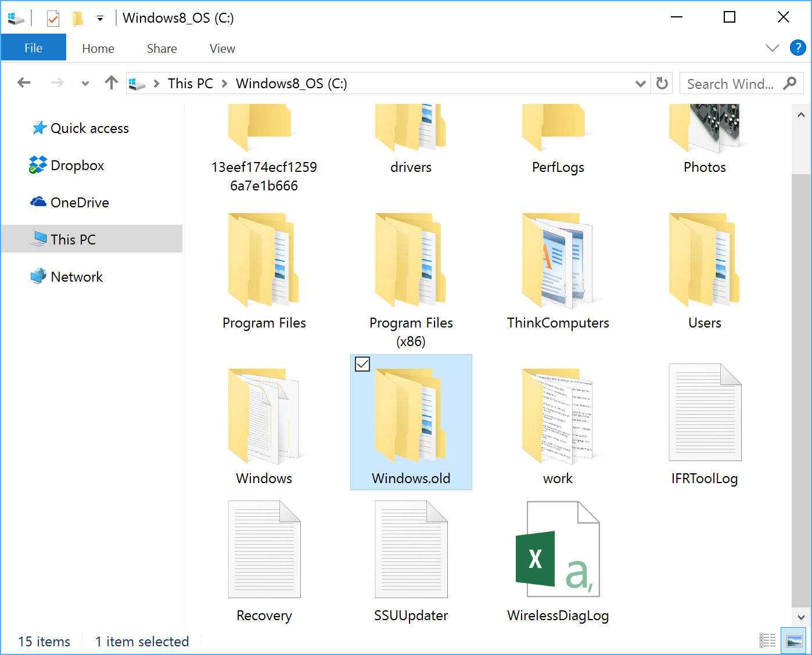Open the File tab

click(x=33, y=48)
